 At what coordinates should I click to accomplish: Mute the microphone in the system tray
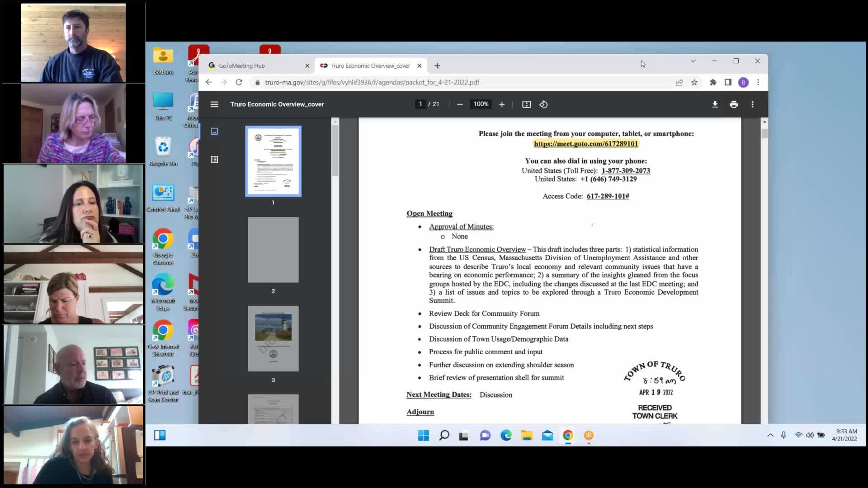(783, 435)
